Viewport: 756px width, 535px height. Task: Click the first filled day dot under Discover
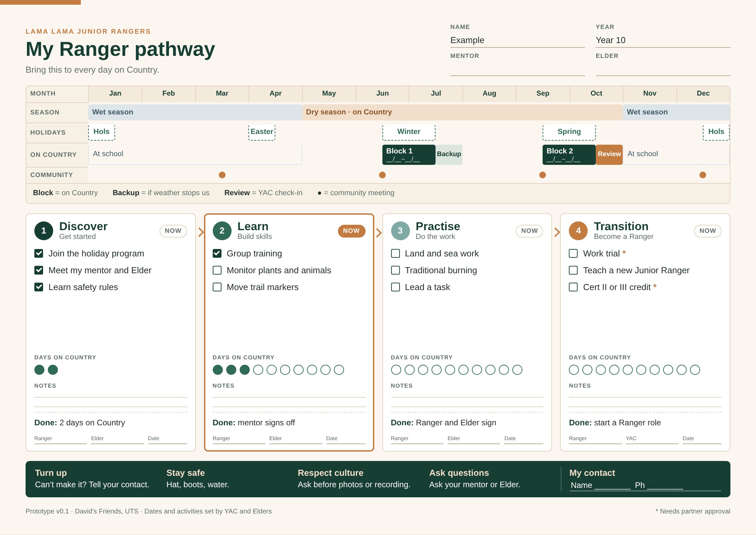click(39, 370)
